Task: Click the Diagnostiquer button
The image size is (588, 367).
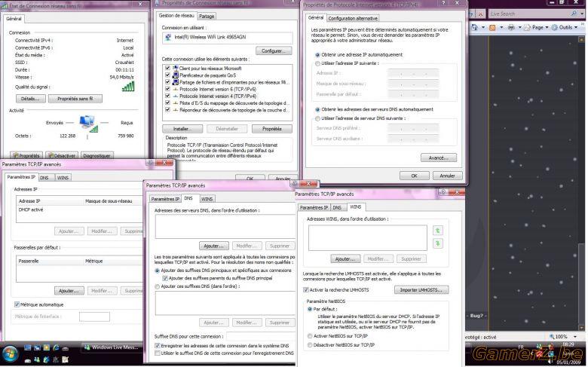Action: pyautogui.click(x=96, y=155)
